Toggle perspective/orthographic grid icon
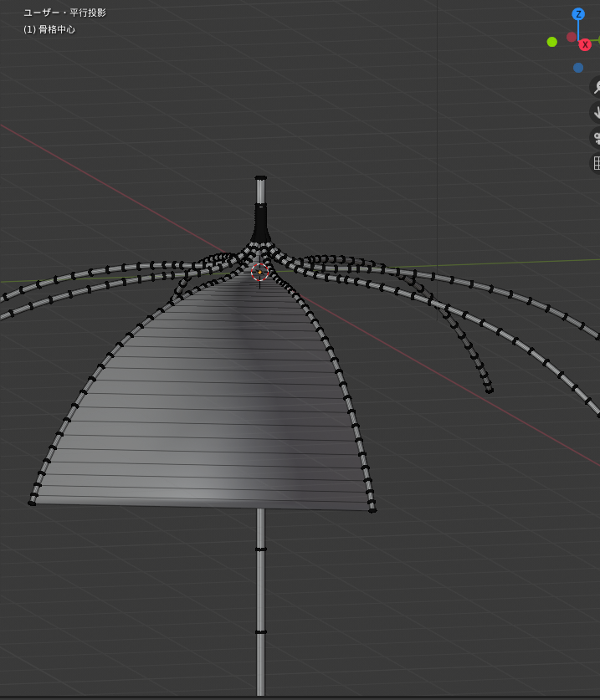The height and width of the screenshot is (700, 600). coord(597,162)
